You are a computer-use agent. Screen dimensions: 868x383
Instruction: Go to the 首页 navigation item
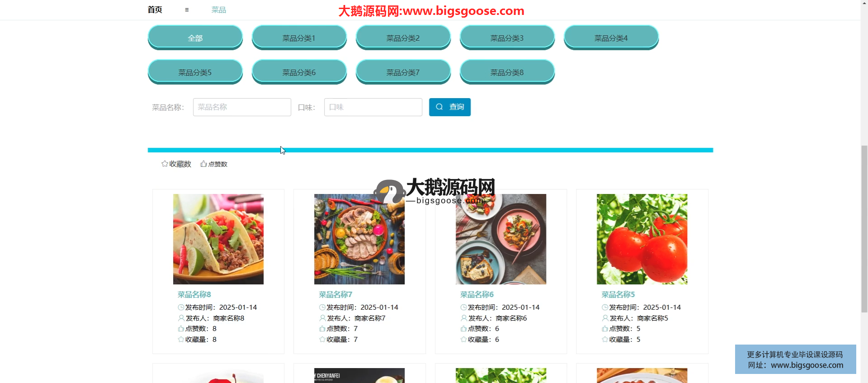[155, 10]
